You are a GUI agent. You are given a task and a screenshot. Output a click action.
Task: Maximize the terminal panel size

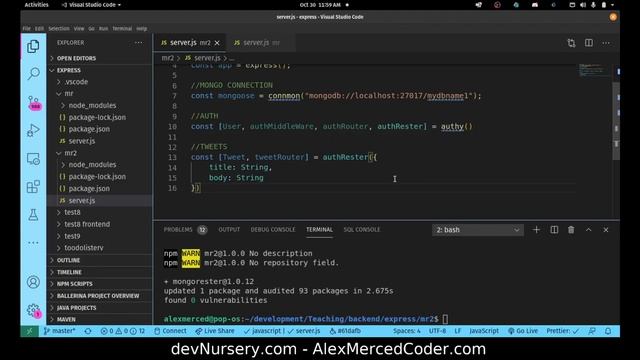point(589,230)
